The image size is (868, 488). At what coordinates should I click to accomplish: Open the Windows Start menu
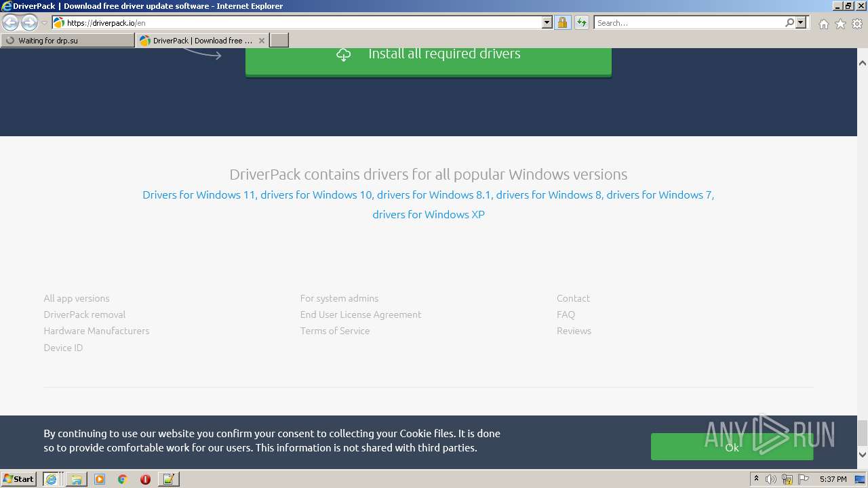pyautogui.click(x=19, y=479)
